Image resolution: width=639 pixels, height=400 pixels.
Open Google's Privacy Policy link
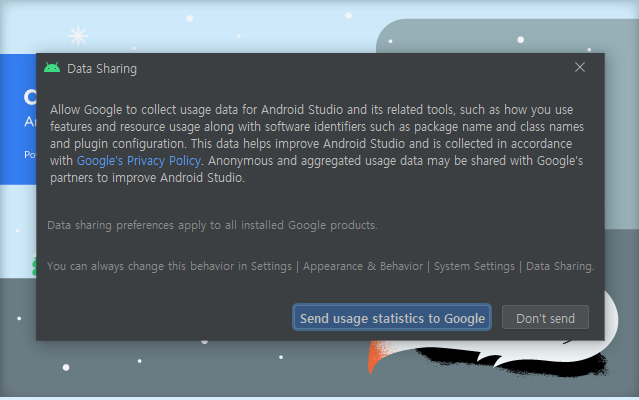point(139,161)
